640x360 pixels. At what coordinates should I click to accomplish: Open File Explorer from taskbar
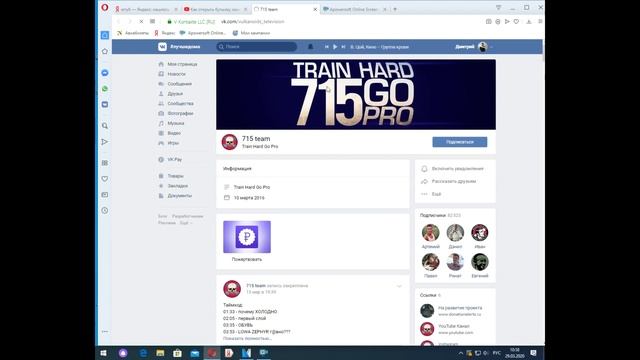(x=160, y=353)
